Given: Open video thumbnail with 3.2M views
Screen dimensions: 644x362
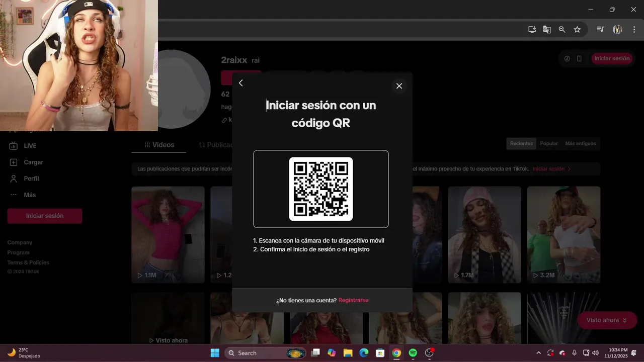Looking at the screenshot, I should [x=563, y=235].
